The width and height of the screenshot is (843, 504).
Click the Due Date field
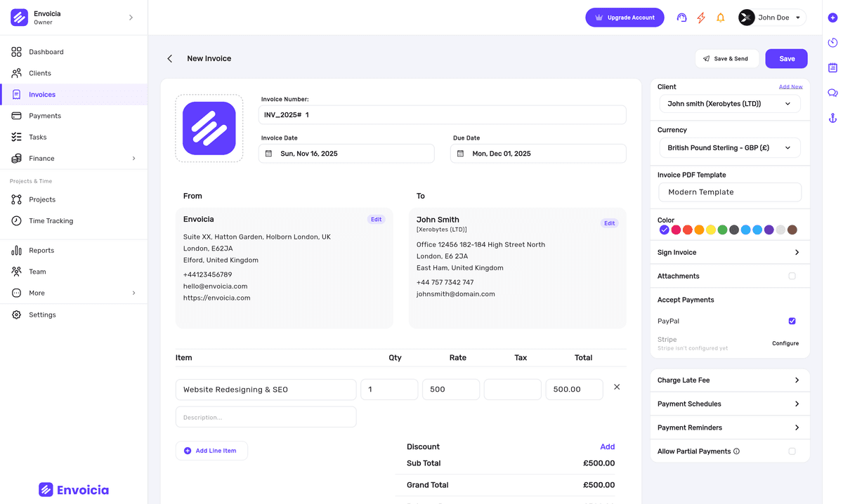(x=537, y=154)
